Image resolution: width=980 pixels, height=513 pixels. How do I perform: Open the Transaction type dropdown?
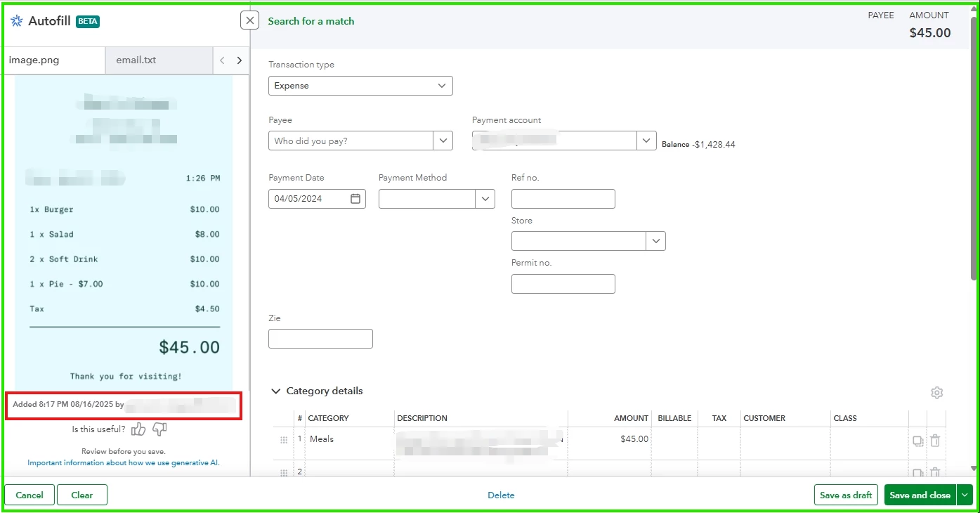click(x=360, y=86)
